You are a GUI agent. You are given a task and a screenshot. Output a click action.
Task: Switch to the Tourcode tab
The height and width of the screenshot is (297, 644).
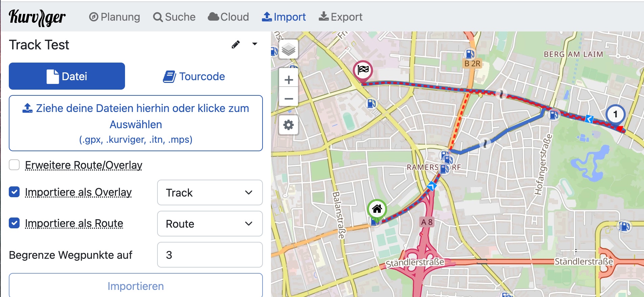pos(194,76)
